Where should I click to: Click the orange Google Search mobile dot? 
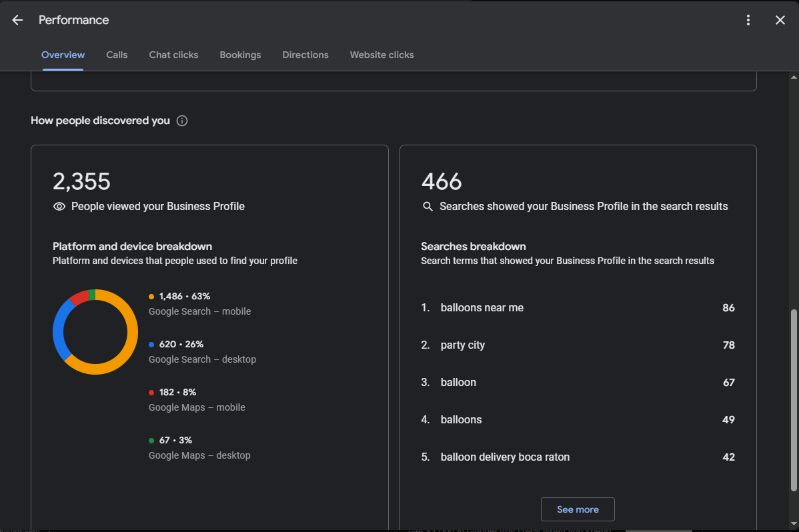[x=151, y=297]
